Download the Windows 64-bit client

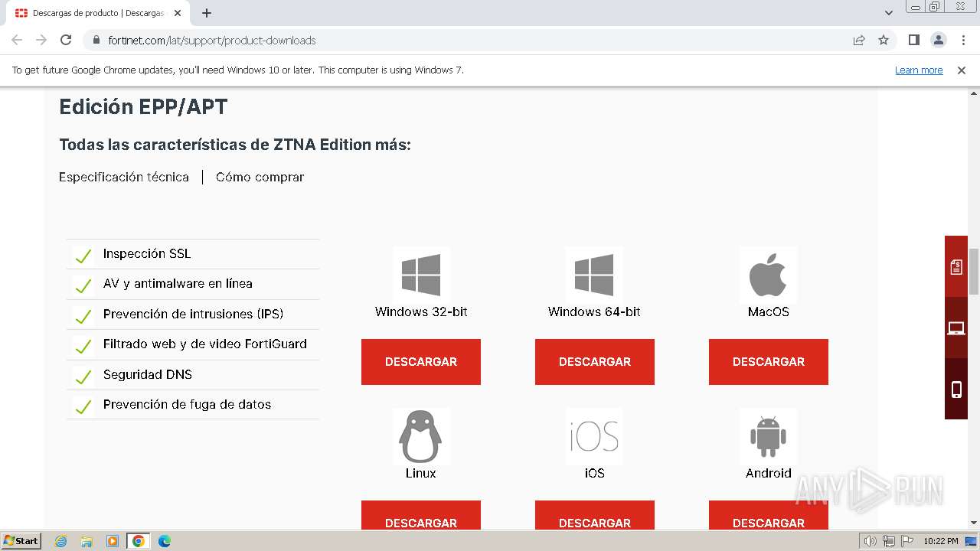point(595,361)
